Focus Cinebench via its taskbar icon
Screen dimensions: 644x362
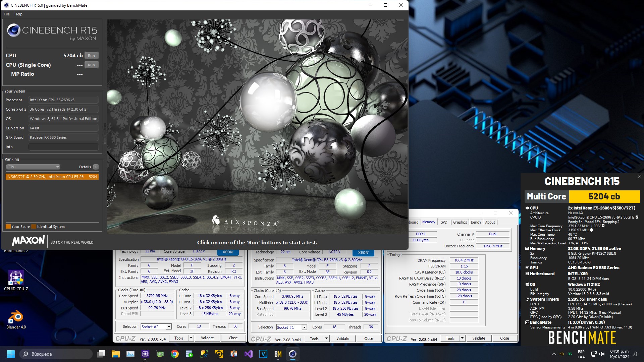(293, 354)
